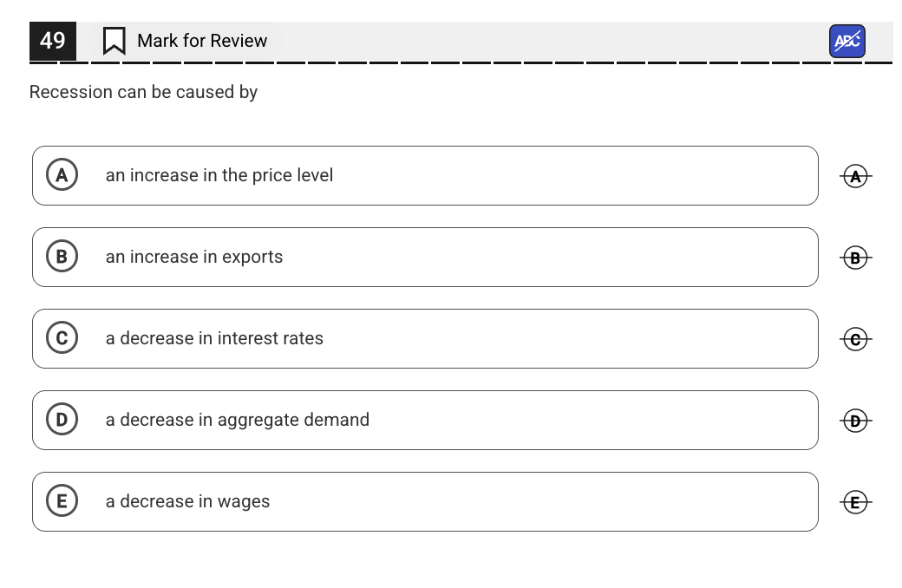Click the answer text "a decrease in wages"
The width and height of the screenshot is (902, 588).
pyautogui.click(x=187, y=501)
